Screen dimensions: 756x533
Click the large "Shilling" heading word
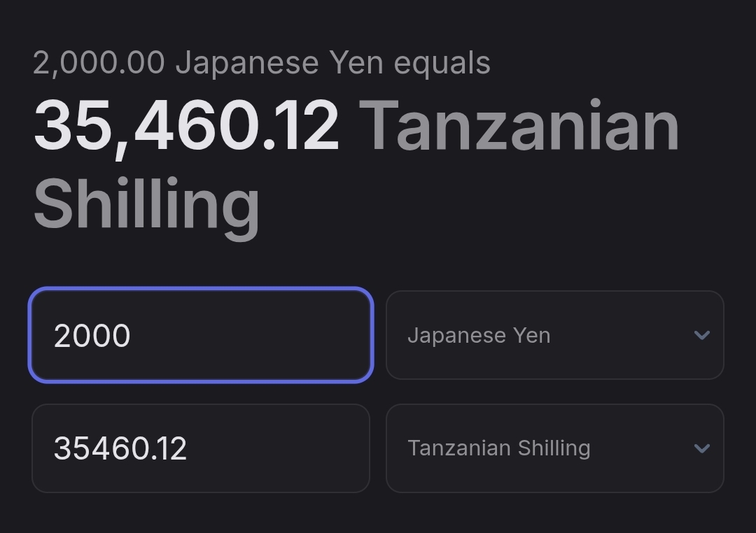pyautogui.click(x=146, y=204)
